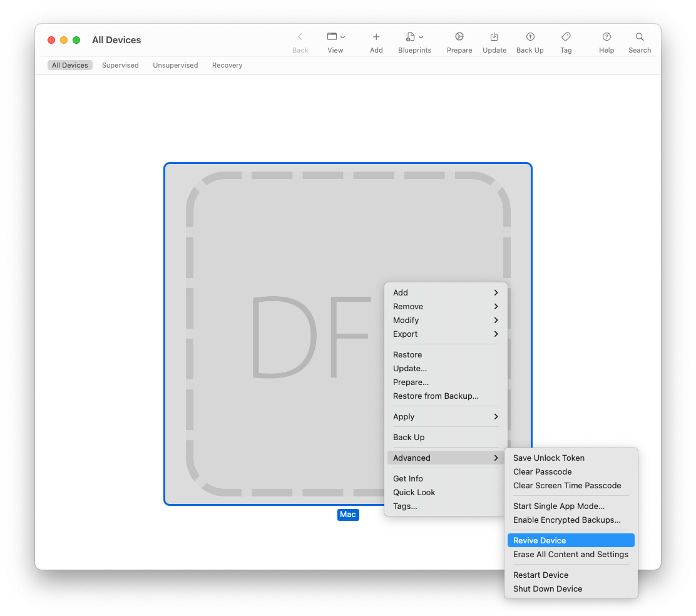Choose Tags... in the context menu

[446, 506]
